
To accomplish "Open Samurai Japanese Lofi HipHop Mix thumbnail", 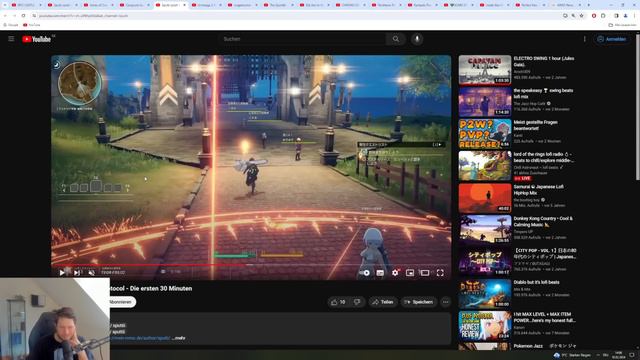I will pyautogui.click(x=484, y=198).
